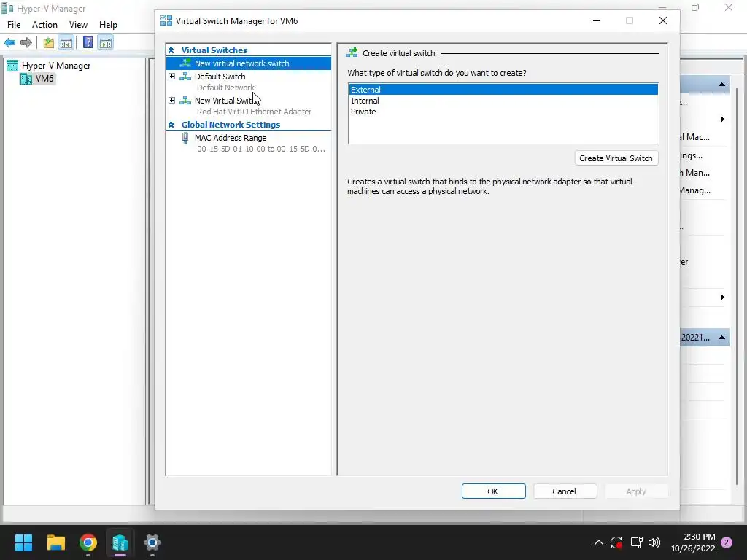Open Settings gear from the taskbar
The height and width of the screenshot is (560, 747).
[x=152, y=542]
